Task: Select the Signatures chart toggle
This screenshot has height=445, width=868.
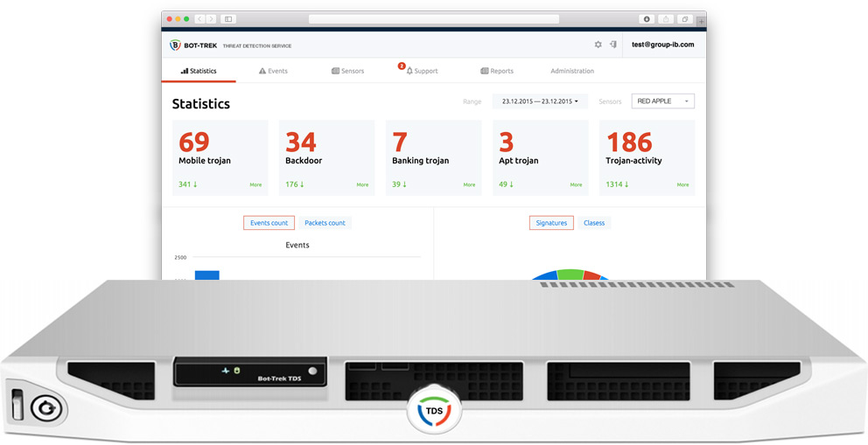Action: 551,223
